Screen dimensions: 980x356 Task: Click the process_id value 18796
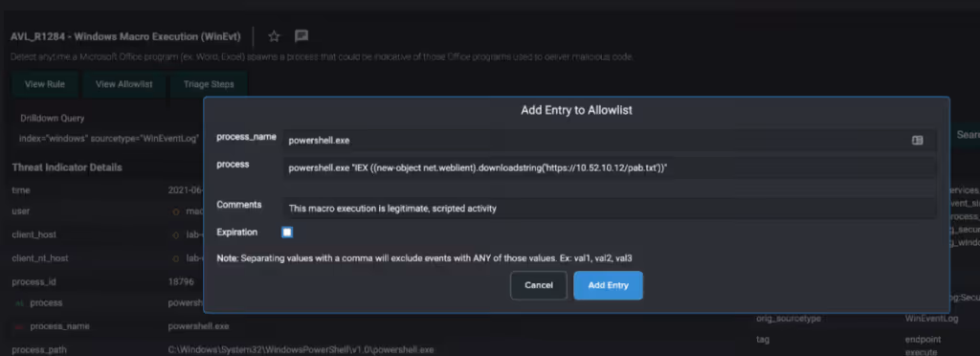pyautogui.click(x=181, y=281)
